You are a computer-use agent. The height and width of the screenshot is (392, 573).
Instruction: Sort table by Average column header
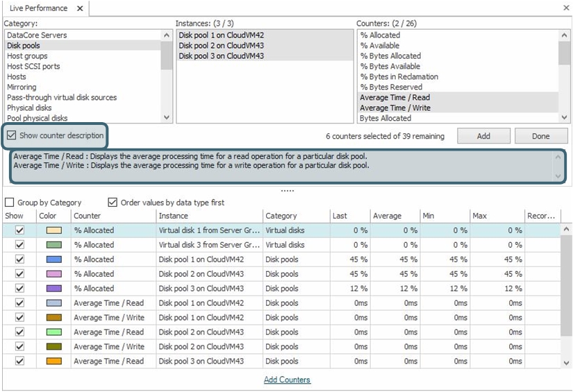pyautogui.click(x=387, y=216)
